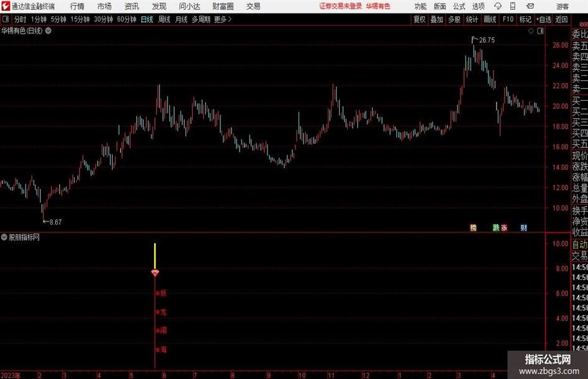Open the 公式 menu
Screen dimensions: 588x379
point(459,6)
